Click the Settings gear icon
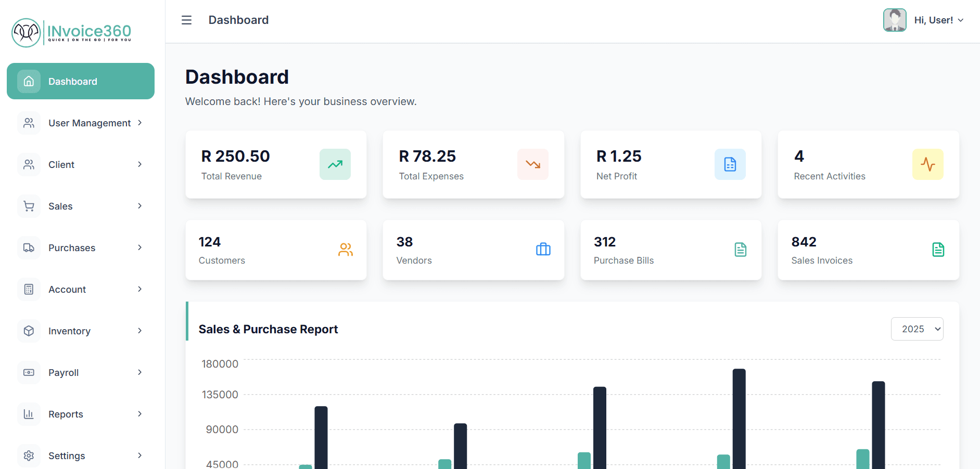Screen dimensions: 980x469 click(x=29, y=455)
